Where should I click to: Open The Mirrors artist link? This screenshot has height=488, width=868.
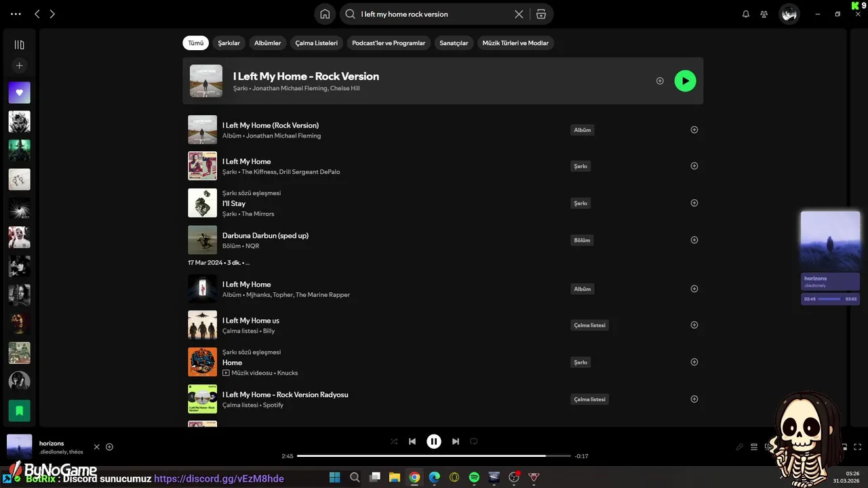point(258,213)
